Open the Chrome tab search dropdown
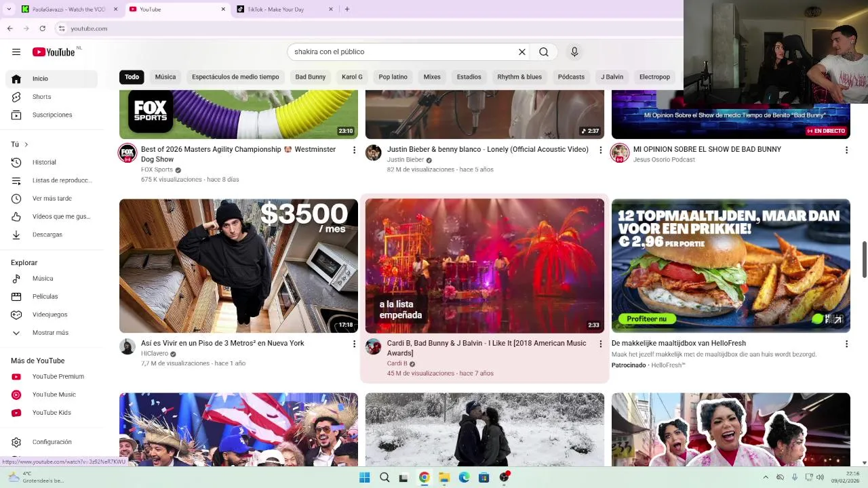This screenshot has width=868, height=488. coord(9,9)
